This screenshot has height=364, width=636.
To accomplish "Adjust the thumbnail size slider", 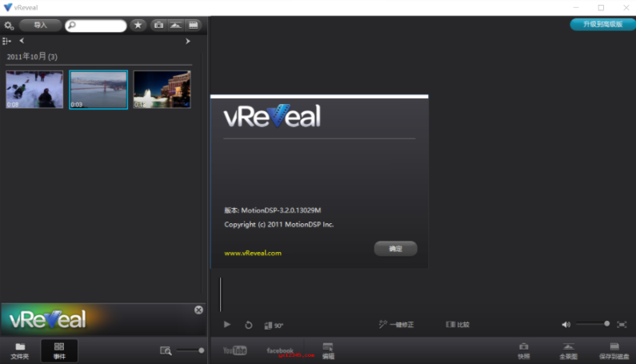I will (x=190, y=350).
